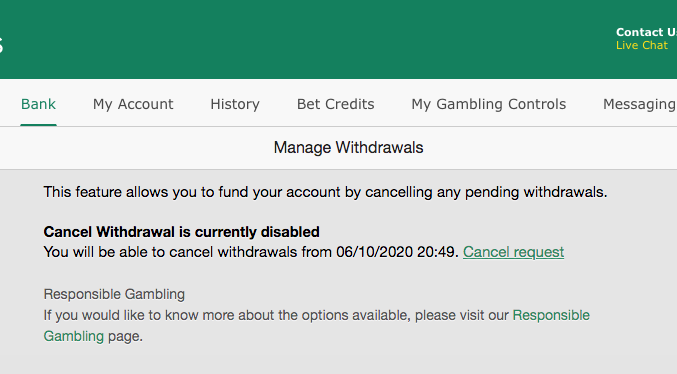Start a Live Chat session
677x374 pixels.
642,45
